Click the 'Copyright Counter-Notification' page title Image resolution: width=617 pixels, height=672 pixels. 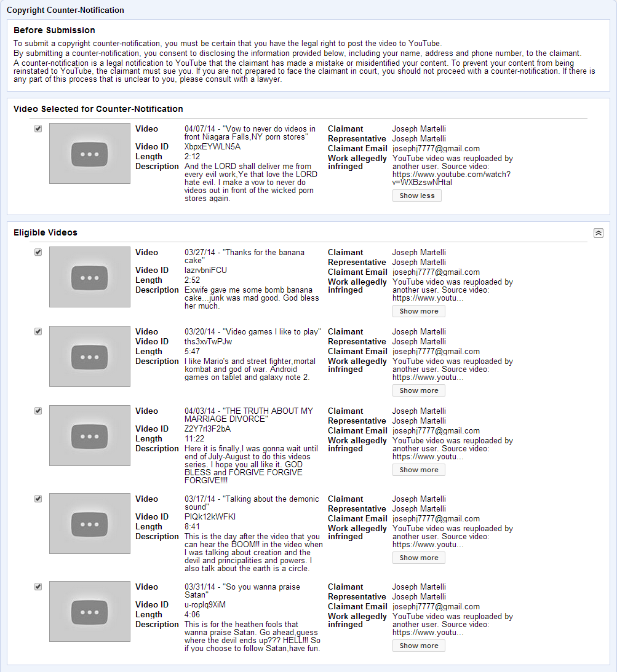tap(65, 10)
